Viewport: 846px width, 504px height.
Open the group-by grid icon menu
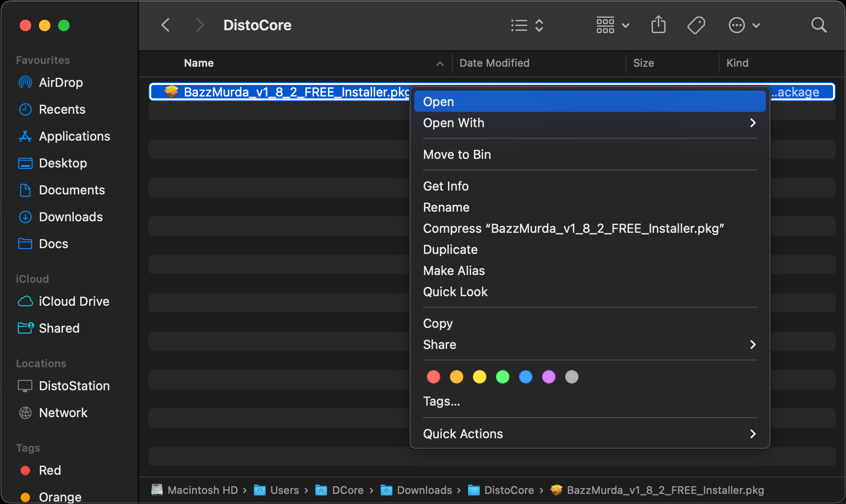(613, 25)
